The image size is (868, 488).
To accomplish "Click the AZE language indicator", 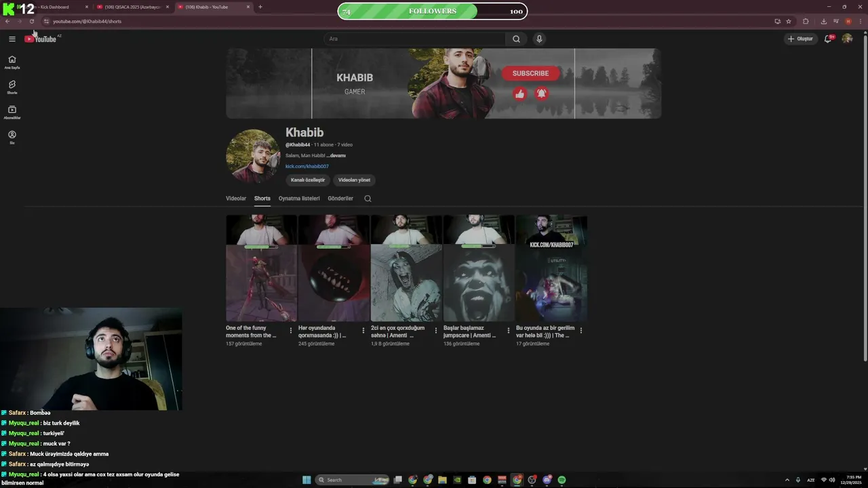I will pos(810,480).
